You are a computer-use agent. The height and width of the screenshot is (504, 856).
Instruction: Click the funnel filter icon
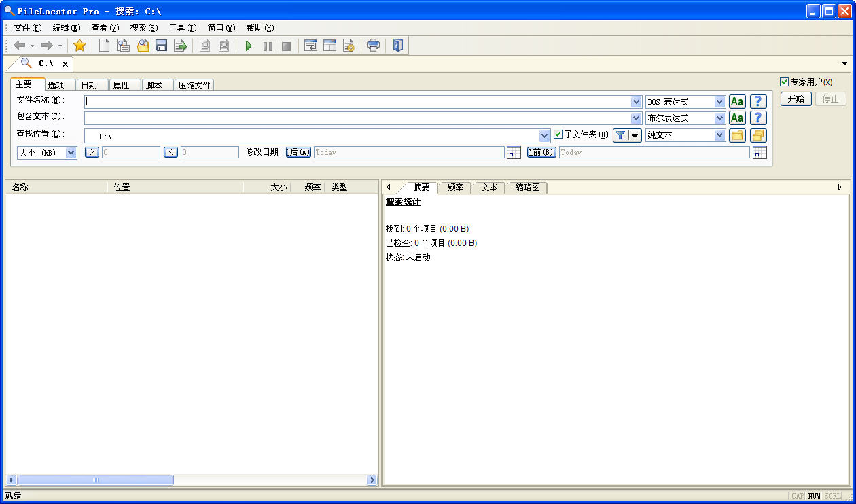coord(620,135)
